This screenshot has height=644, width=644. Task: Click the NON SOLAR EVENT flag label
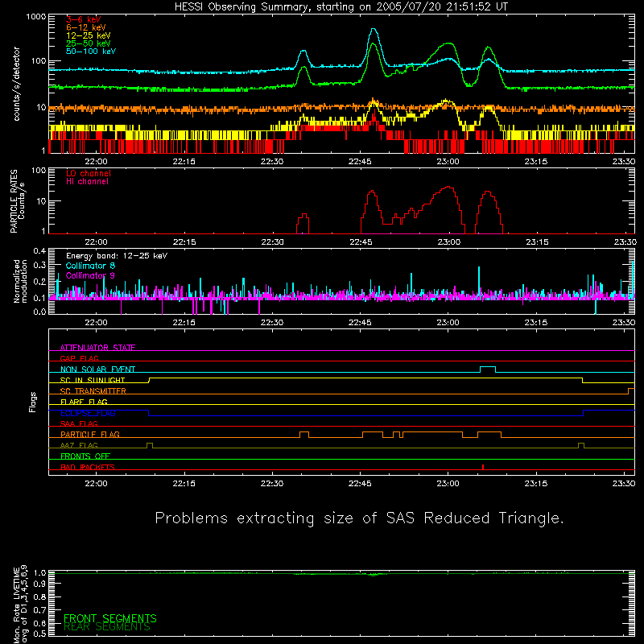(97, 369)
